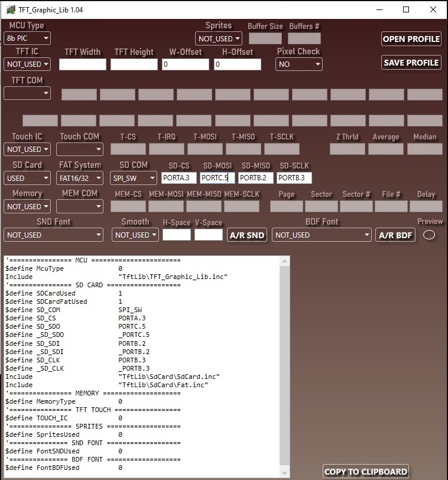Click the OPEN PROFILE button
This screenshot has height=480, width=448.
point(411,39)
